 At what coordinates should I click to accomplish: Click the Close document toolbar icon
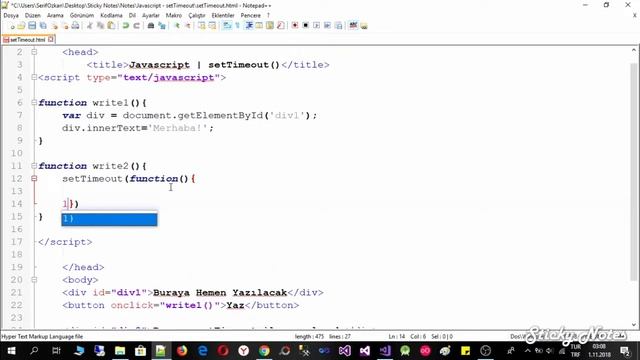tap(54, 26)
